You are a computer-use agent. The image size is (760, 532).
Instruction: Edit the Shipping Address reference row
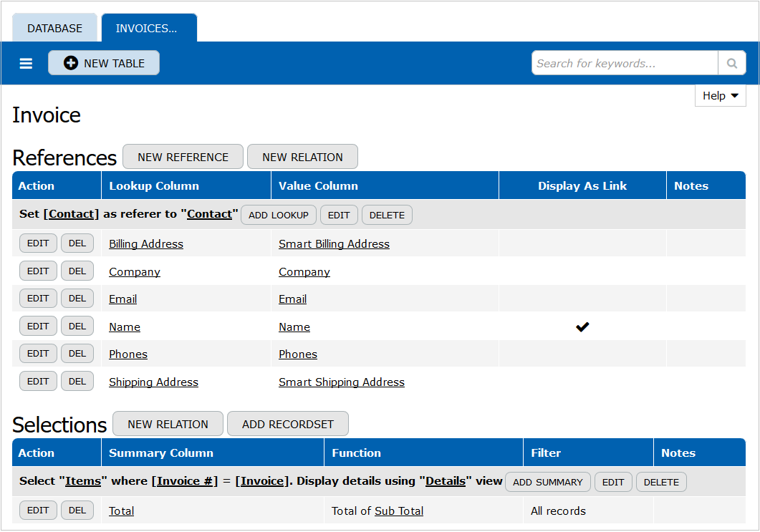click(x=38, y=382)
